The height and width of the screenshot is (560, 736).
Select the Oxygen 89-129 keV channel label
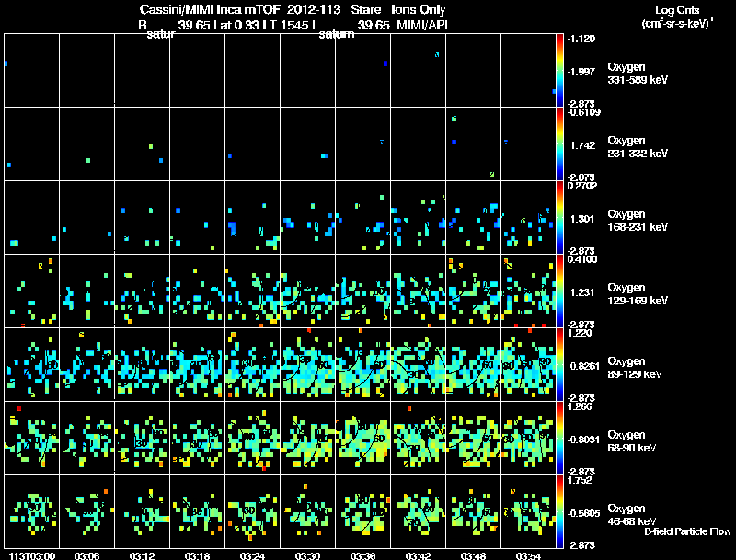click(x=634, y=367)
